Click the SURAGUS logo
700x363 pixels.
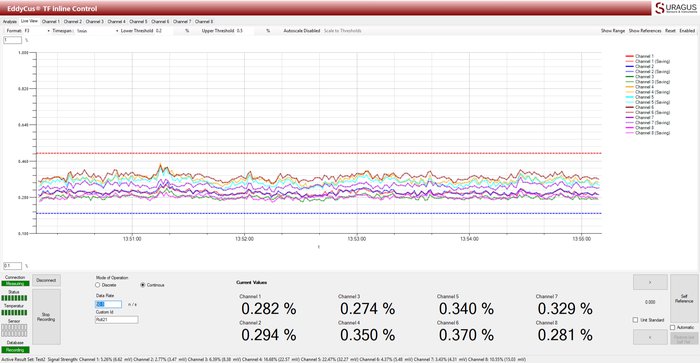click(x=676, y=8)
